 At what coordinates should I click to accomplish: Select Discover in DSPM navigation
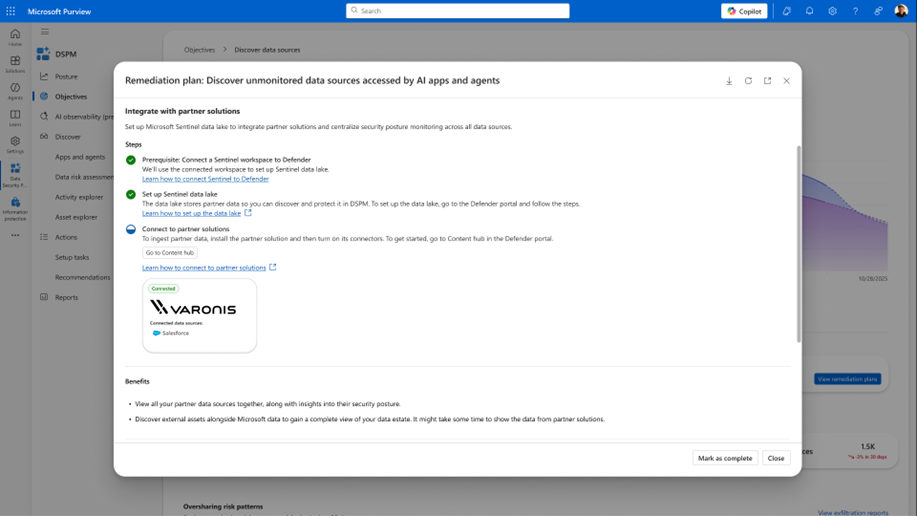point(68,137)
